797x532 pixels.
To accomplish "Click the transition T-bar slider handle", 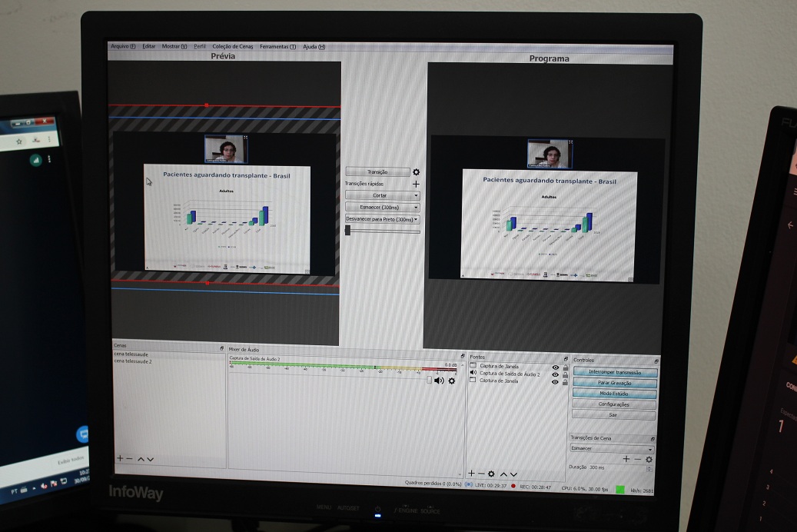I will pyautogui.click(x=348, y=230).
